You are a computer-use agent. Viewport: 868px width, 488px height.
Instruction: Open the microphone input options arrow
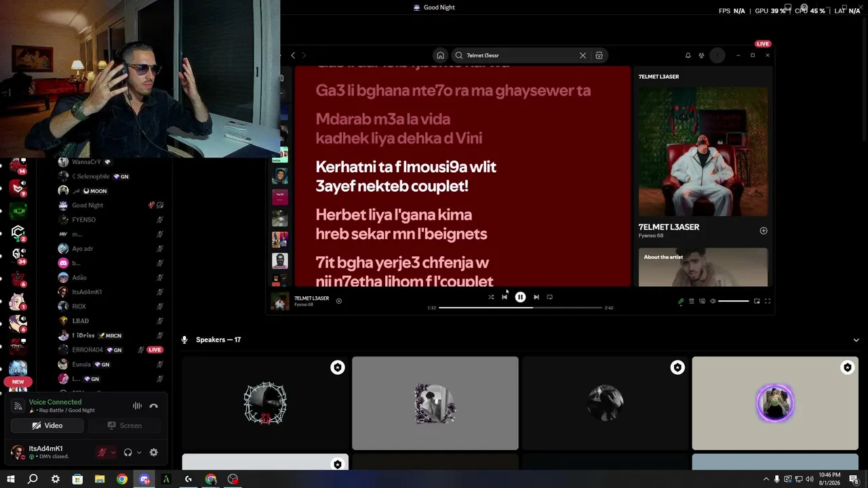[113, 452]
